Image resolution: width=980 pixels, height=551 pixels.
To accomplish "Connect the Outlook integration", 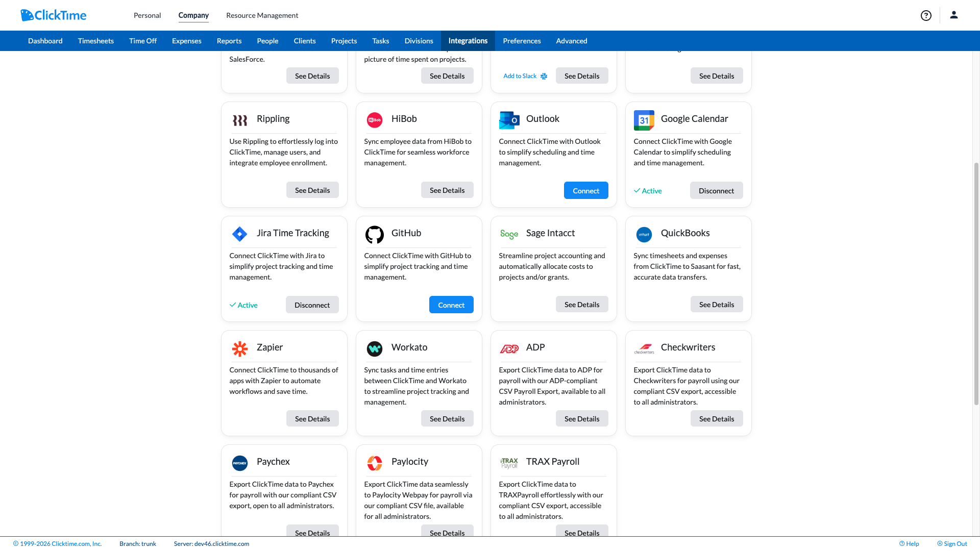I will click(x=586, y=190).
